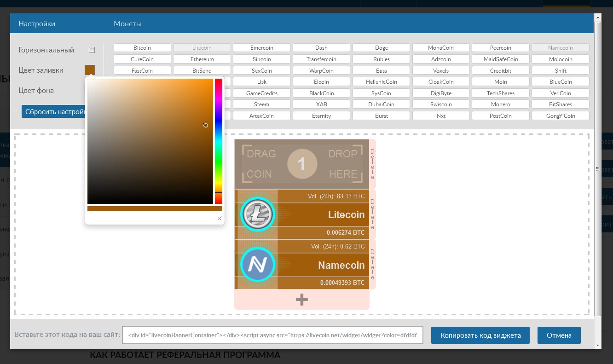Click the Отмена button

559,335
